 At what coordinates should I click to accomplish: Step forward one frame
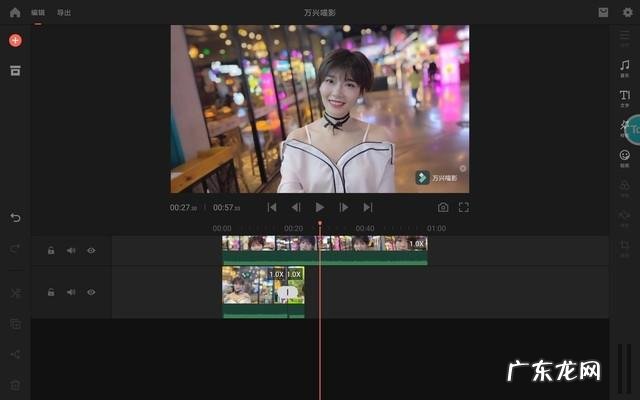[x=344, y=207]
